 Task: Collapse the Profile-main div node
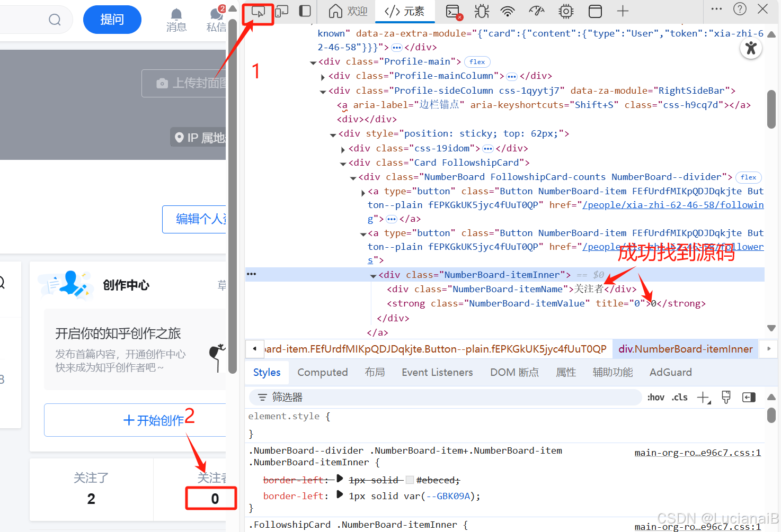(313, 62)
